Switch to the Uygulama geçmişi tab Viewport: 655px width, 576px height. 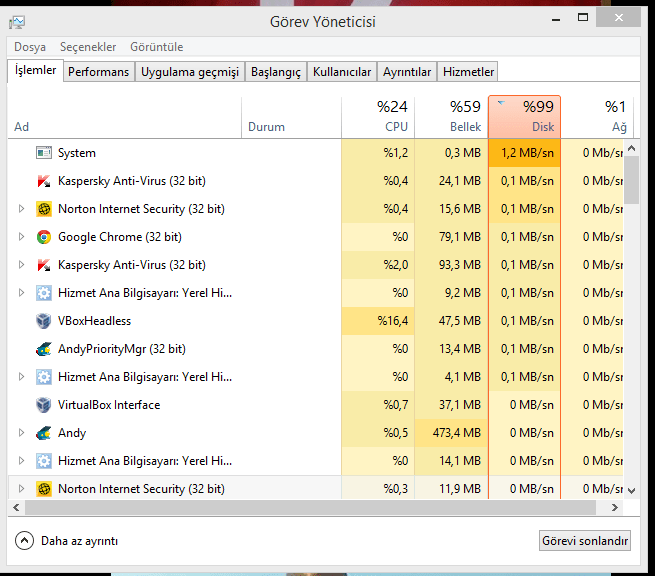pos(190,72)
